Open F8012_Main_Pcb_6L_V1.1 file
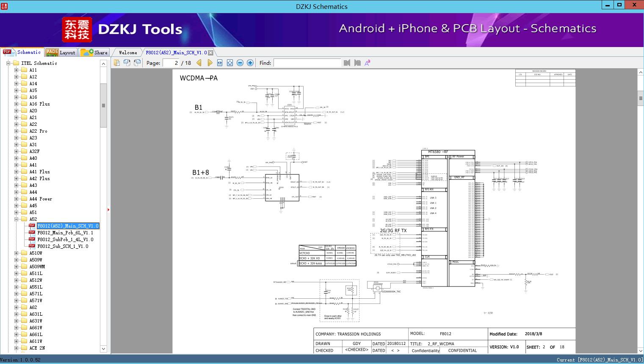Viewport: 644px width, 364px height. tap(65, 233)
